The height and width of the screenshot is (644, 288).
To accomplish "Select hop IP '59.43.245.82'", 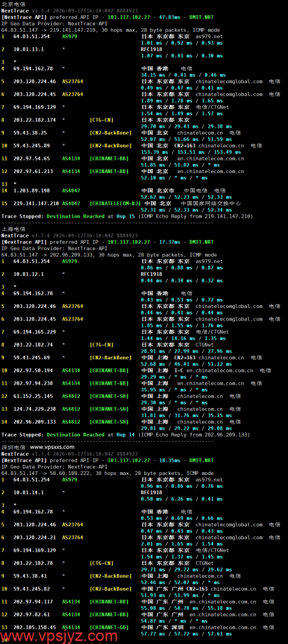I will [32, 589].
